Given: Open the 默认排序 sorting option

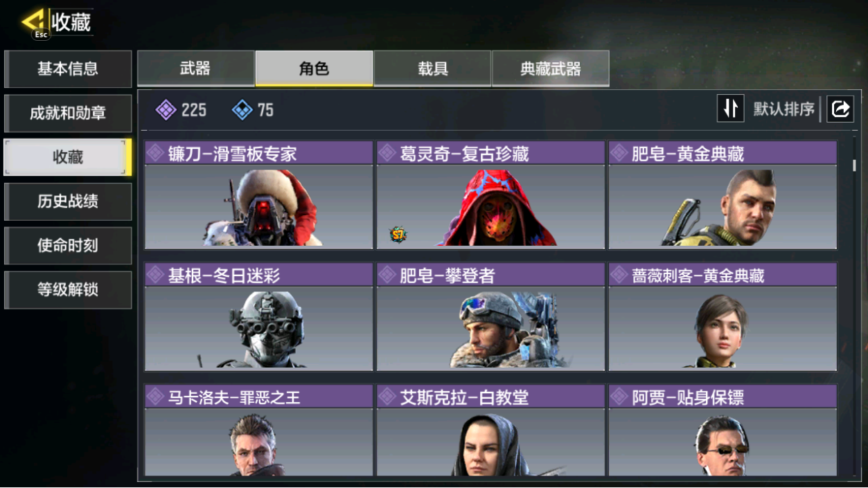Looking at the screenshot, I should point(783,109).
